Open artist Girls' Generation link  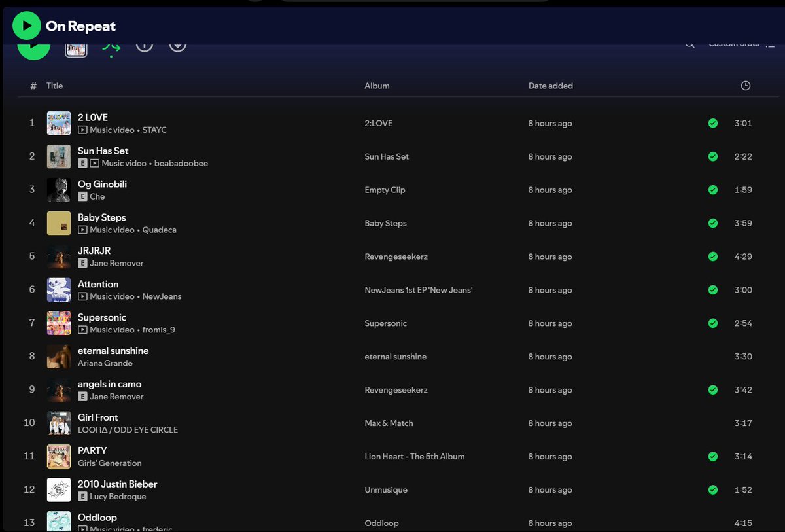[x=110, y=464]
